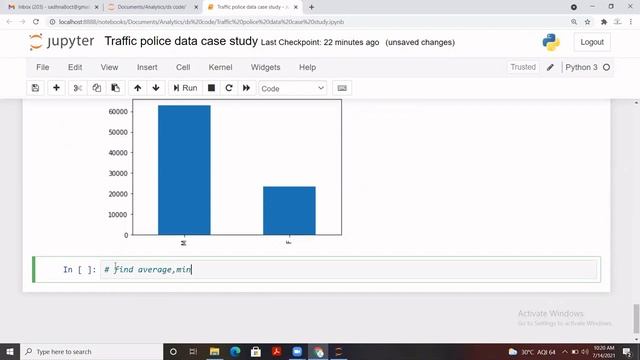Close the Traffic police data case study tab
This screenshot has height=360, width=640.
pos(296,7)
